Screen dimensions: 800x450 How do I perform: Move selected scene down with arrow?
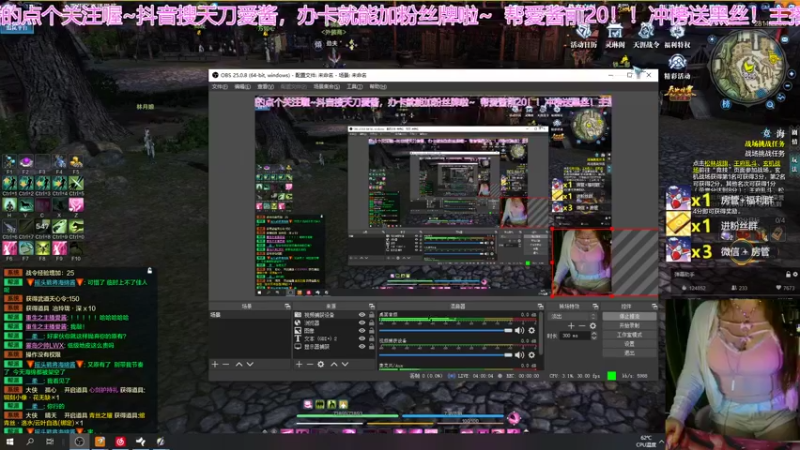[x=250, y=364]
